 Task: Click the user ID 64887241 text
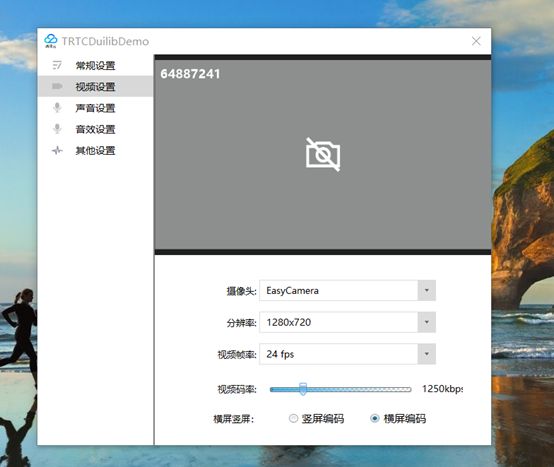point(190,74)
